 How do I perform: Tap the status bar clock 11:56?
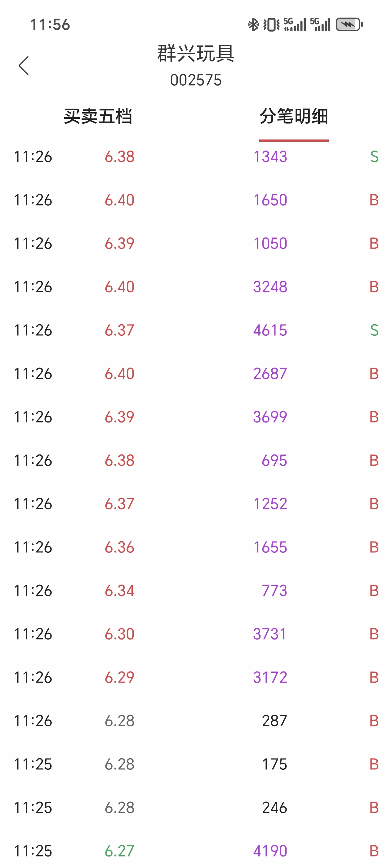[x=50, y=24]
